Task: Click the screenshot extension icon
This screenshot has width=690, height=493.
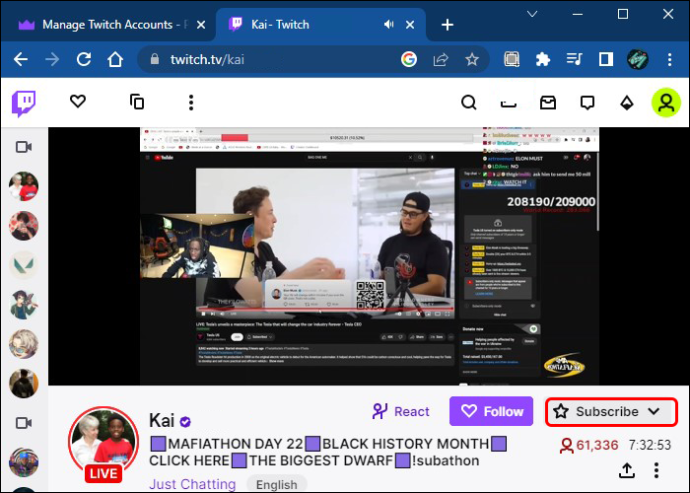Action: coord(511,59)
